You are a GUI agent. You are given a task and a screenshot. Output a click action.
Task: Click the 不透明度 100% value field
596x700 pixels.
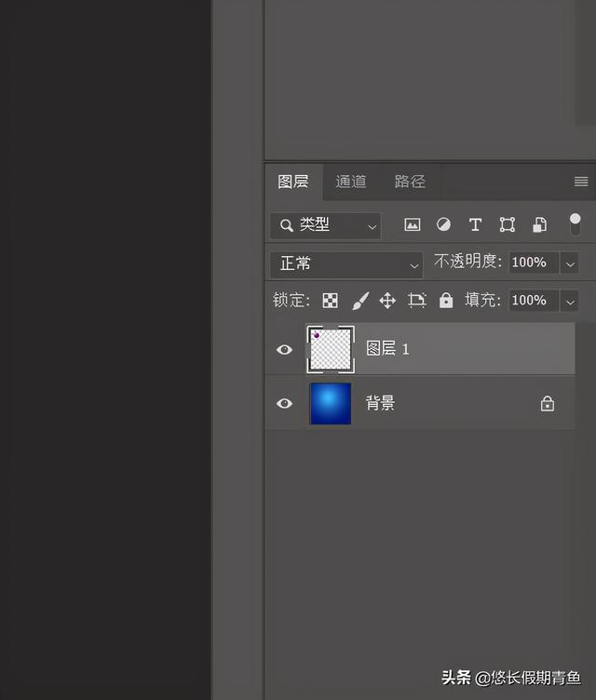coord(534,262)
